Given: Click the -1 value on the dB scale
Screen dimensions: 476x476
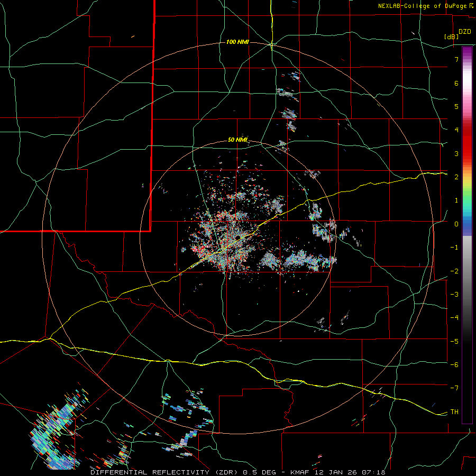Looking at the screenshot, I should tap(454, 248).
